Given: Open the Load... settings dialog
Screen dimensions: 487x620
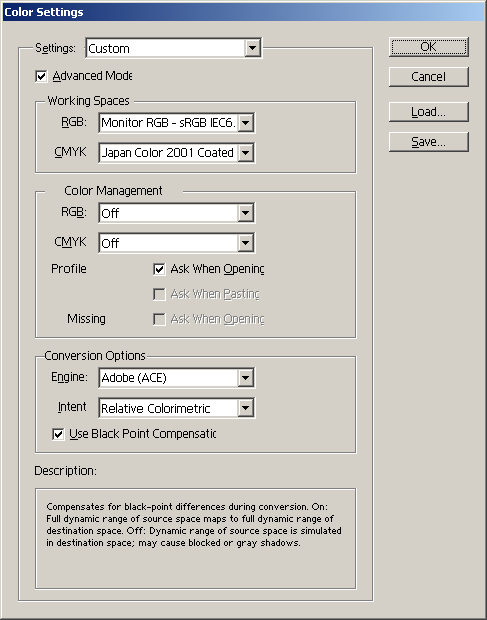Looking at the screenshot, I should pos(428,112).
